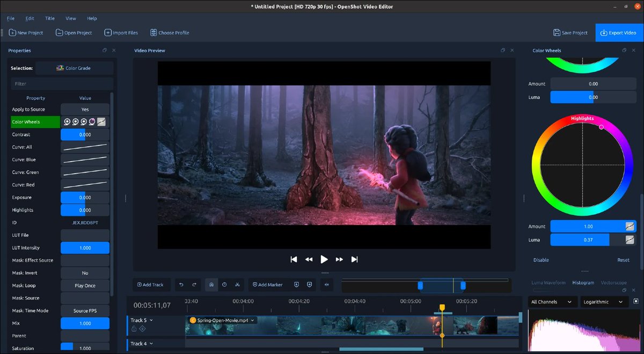Click the center timeline on playhead icon
The height and width of the screenshot is (354, 644).
327,285
